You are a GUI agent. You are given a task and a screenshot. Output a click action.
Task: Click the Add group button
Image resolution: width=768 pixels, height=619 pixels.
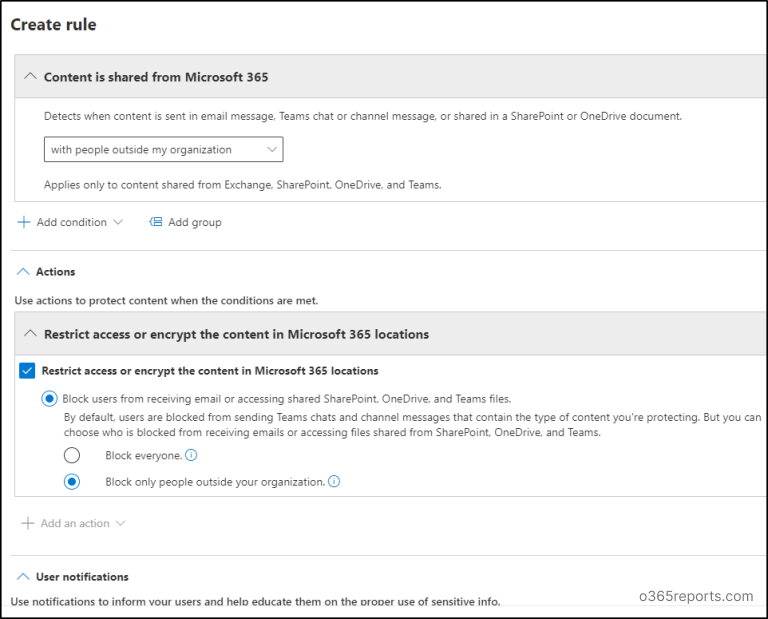click(x=186, y=222)
